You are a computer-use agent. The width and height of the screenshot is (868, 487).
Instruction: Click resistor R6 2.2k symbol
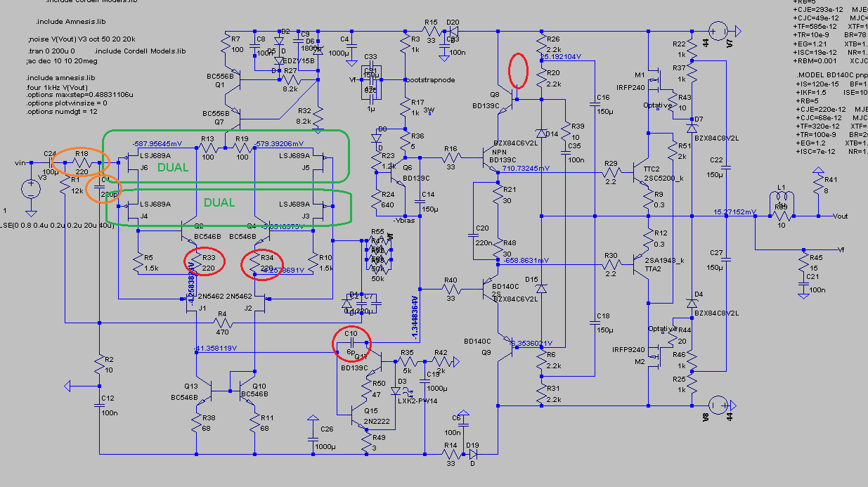541,361
